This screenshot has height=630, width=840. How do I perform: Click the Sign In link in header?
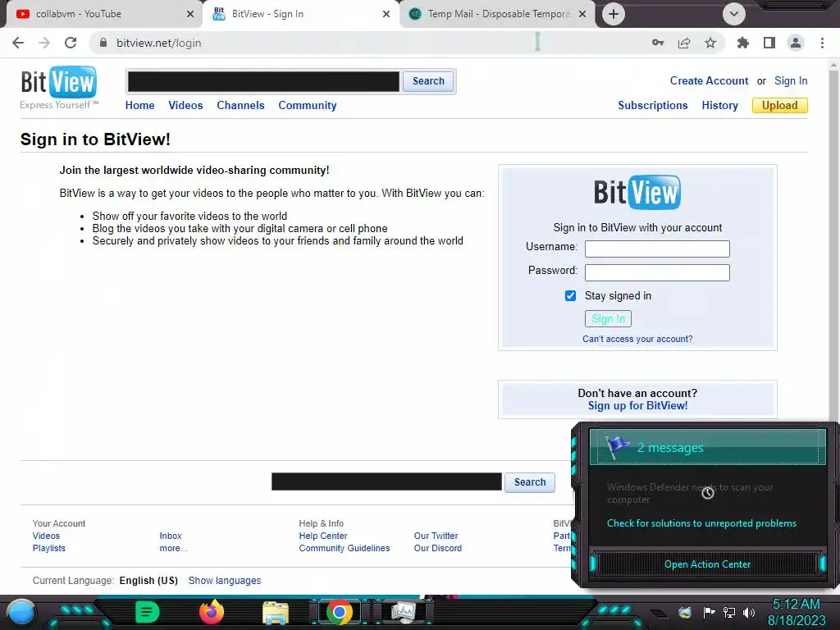click(x=791, y=81)
